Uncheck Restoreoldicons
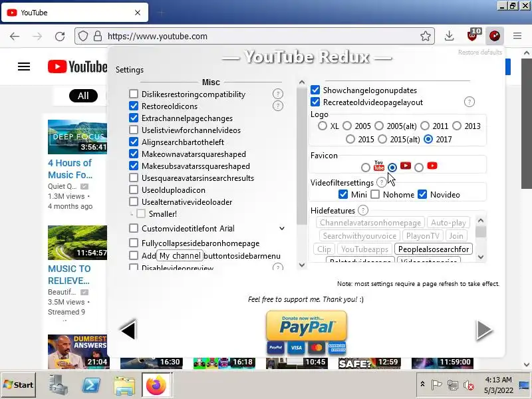The image size is (532, 399). [134, 106]
